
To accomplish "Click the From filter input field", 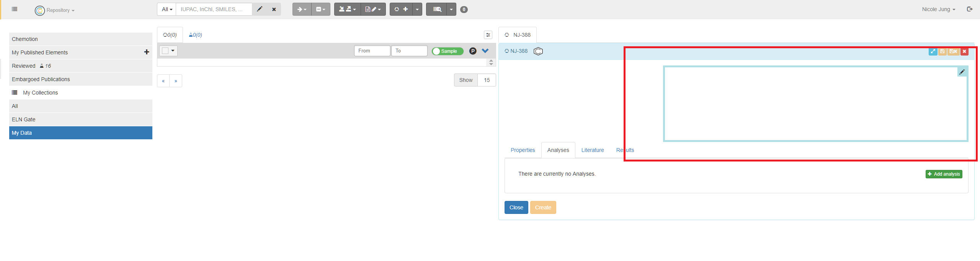I will point(372,51).
